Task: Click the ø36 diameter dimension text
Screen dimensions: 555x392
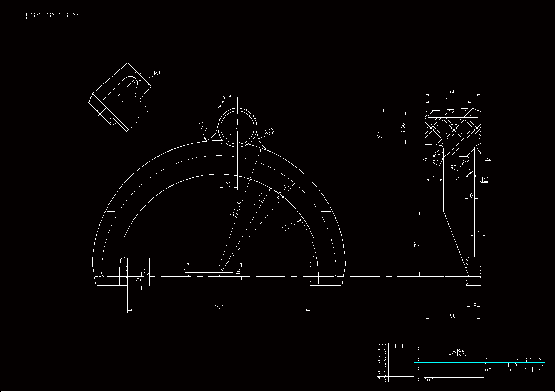Action: [x=402, y=128]
